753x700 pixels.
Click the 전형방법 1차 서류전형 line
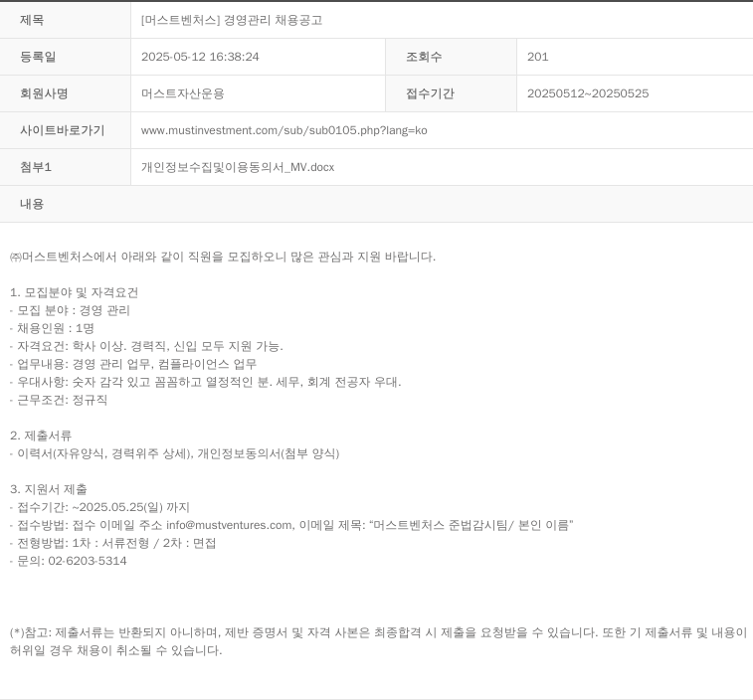(112, 544)
